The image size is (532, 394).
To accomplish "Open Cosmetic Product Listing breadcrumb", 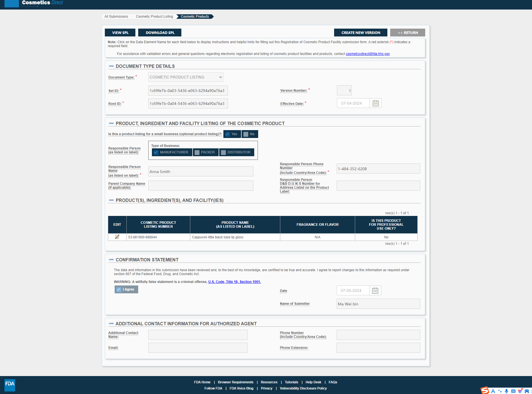I will [154, 17].
